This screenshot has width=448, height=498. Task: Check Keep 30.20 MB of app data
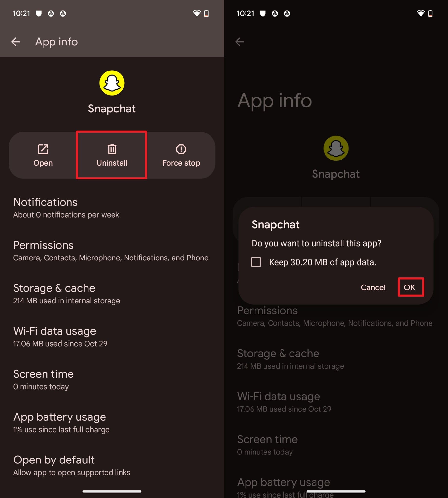coord(256,262)
